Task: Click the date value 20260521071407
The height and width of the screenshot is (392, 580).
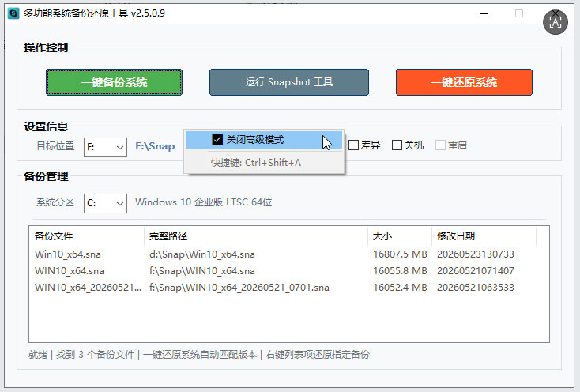Action: click(x=476, y=271)
